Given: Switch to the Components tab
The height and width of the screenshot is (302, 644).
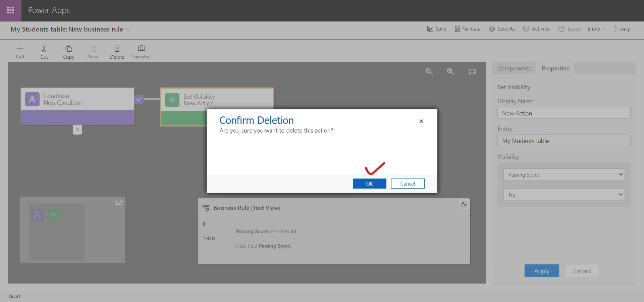Looking at the screenshot, I should point(514,68).
